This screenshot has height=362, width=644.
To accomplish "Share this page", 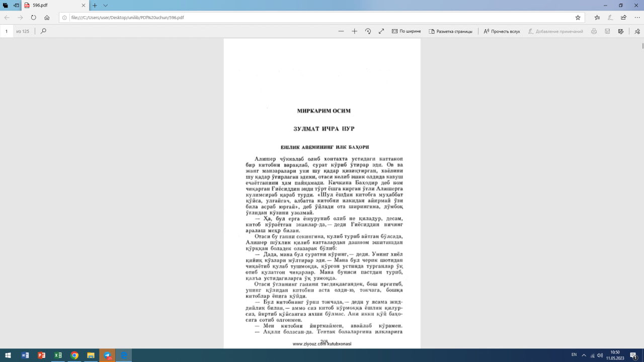I will pyautogui.click(x=624, y=17).
